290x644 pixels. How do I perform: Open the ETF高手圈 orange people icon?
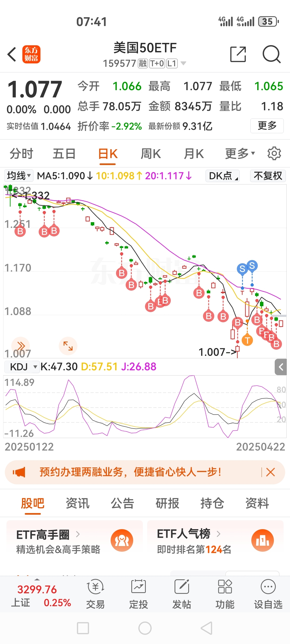click(122, 540)
